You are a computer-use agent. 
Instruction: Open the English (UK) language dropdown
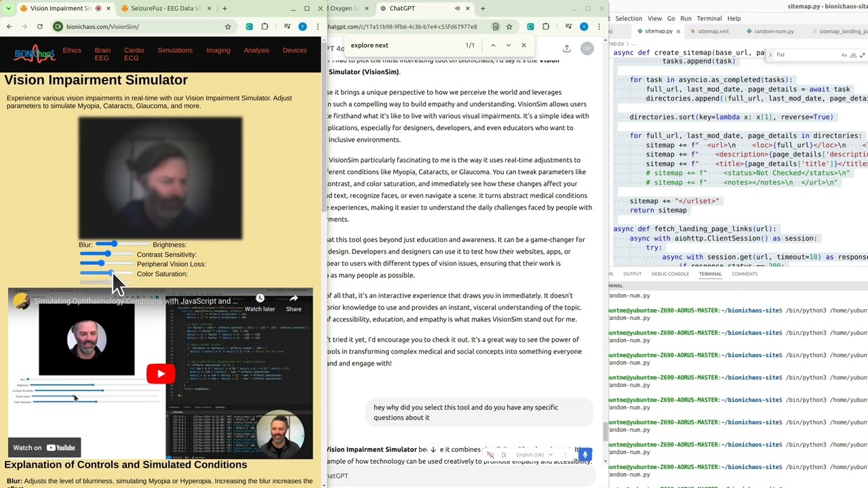tap(534, 455)
